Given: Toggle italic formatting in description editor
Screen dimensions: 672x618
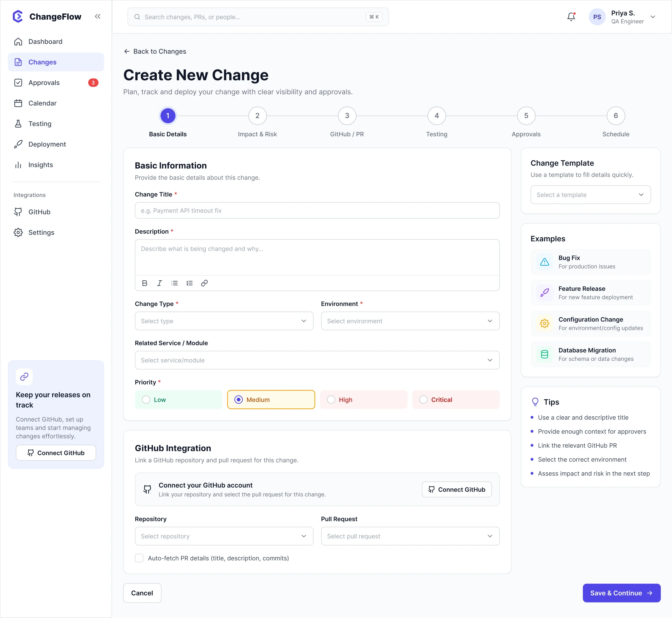Looking at the screenshot, I should click(160, 283).
